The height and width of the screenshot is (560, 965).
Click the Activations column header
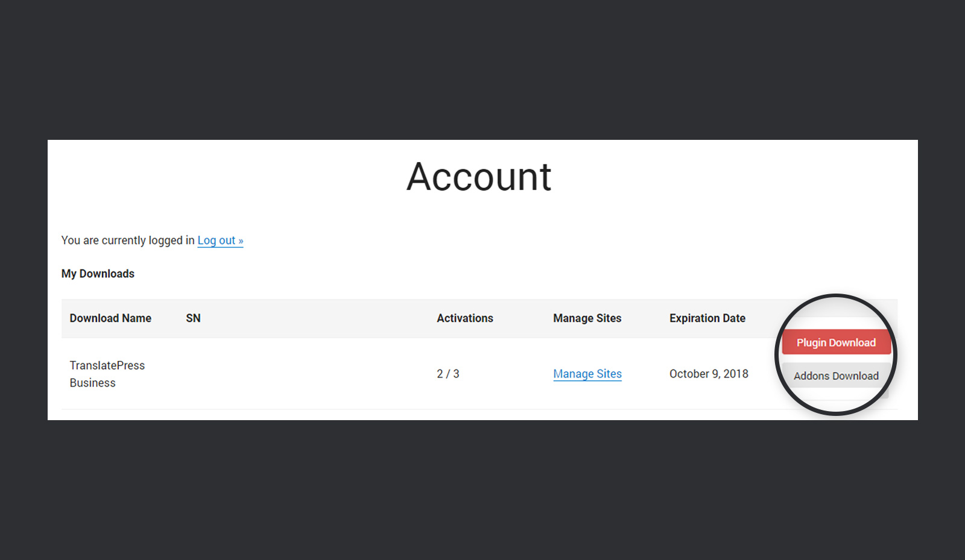pyautogui.click(x=465, y=318)
